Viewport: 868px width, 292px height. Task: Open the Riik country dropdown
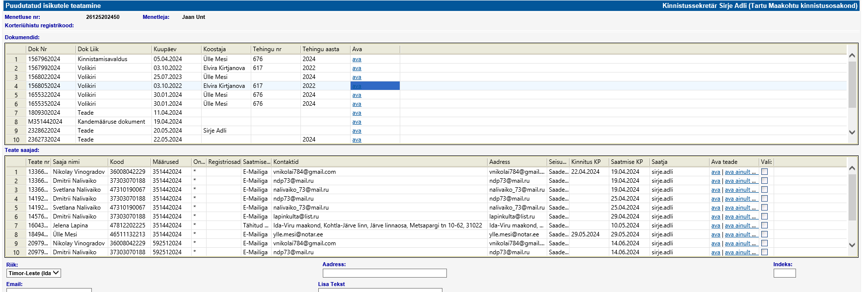34,273
